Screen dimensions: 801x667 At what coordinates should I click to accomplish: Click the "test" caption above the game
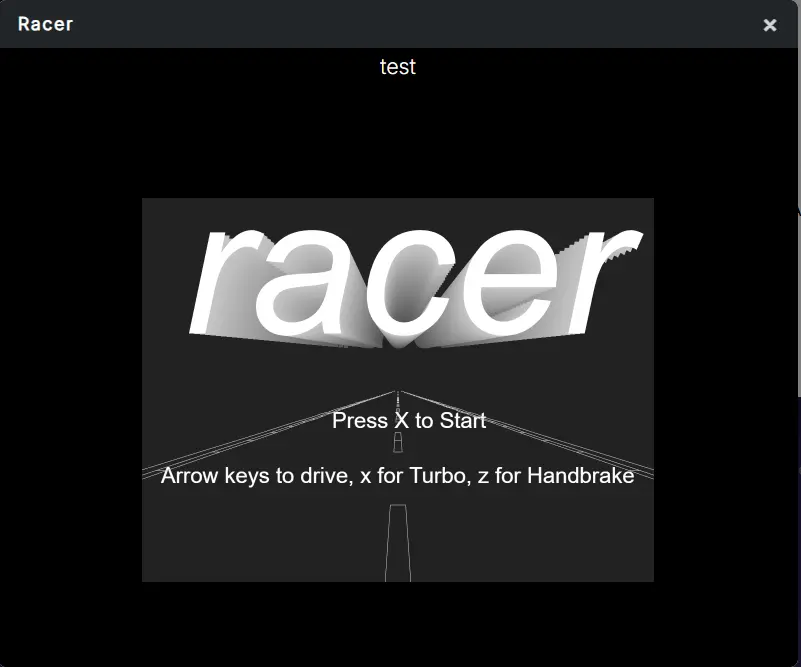click(x=398, y=67)
